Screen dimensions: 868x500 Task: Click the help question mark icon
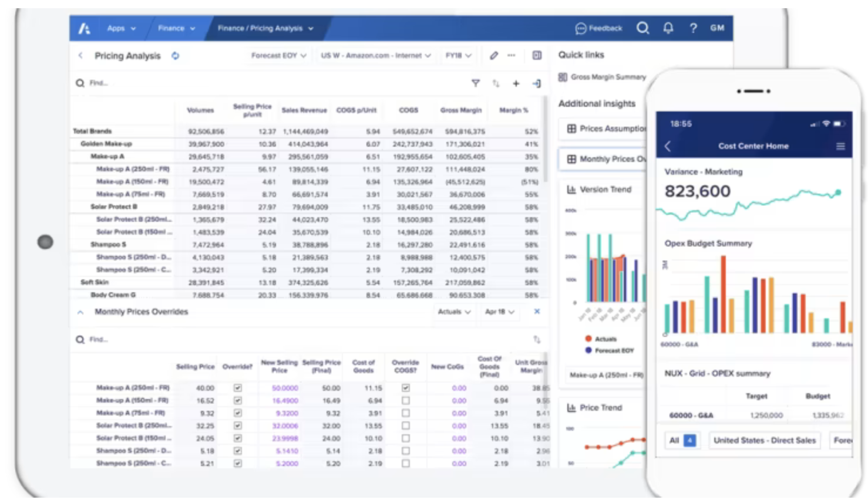point(694,28)
